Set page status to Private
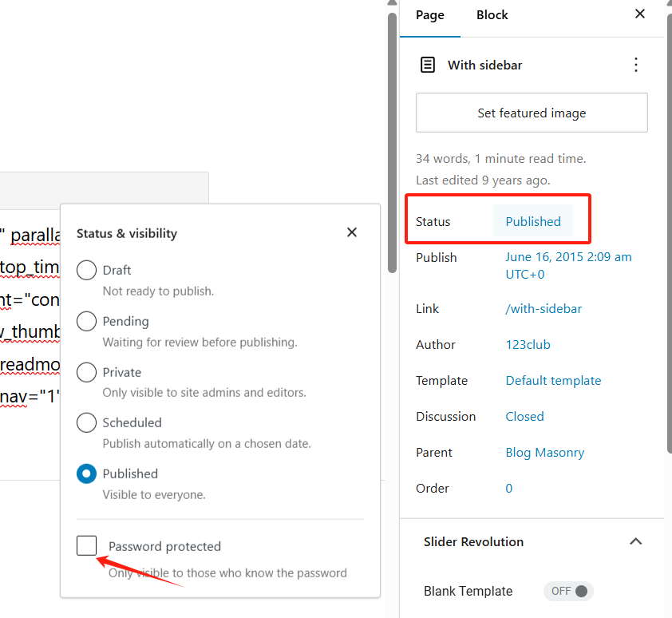672x618 pixels. pos(87,372)
